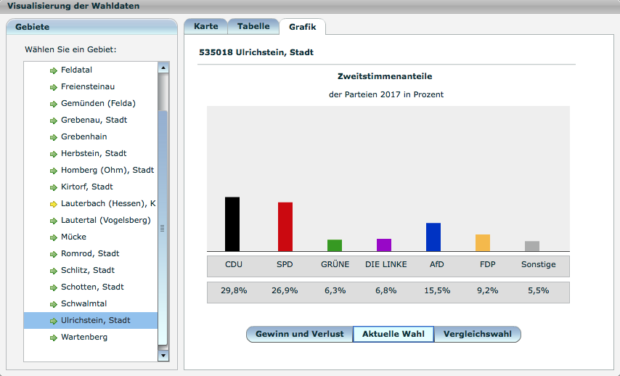Click the scroll down arrow in the Gebiete list
Viewport: 620px width, 376px height.
click(163, 355)
